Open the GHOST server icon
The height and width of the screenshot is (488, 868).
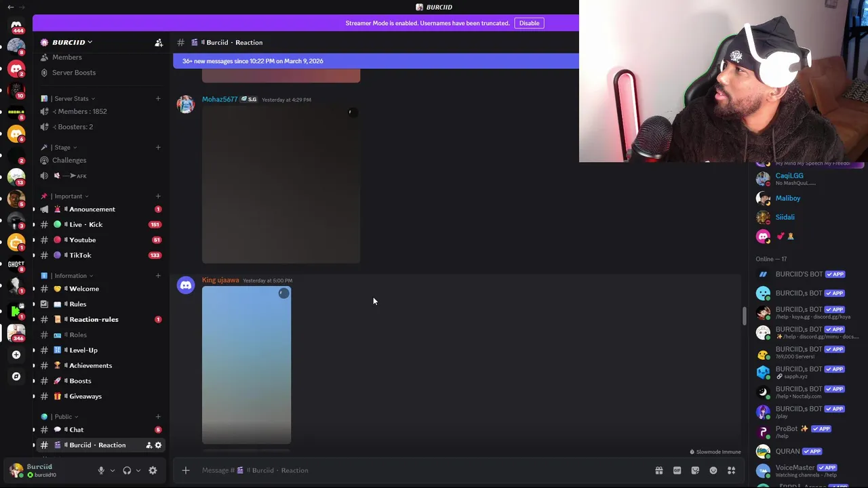16,264
